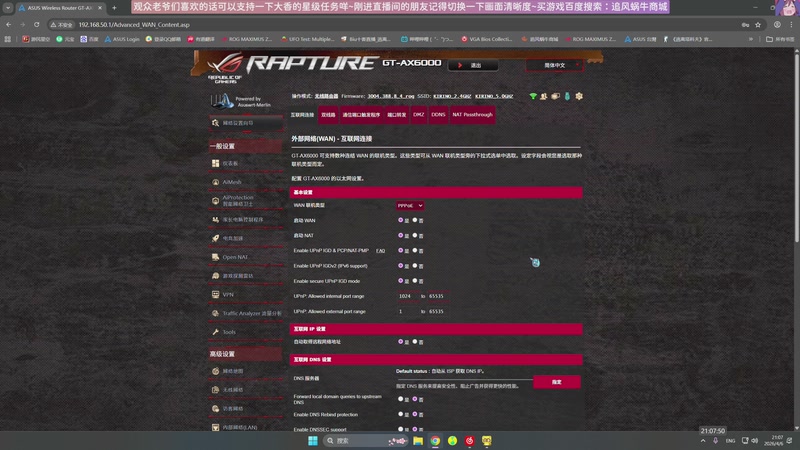The height and width of the screenshot is (450, 800).
Task: Switch to the 互联网连接 tab
Action: (x=303, y=115)
